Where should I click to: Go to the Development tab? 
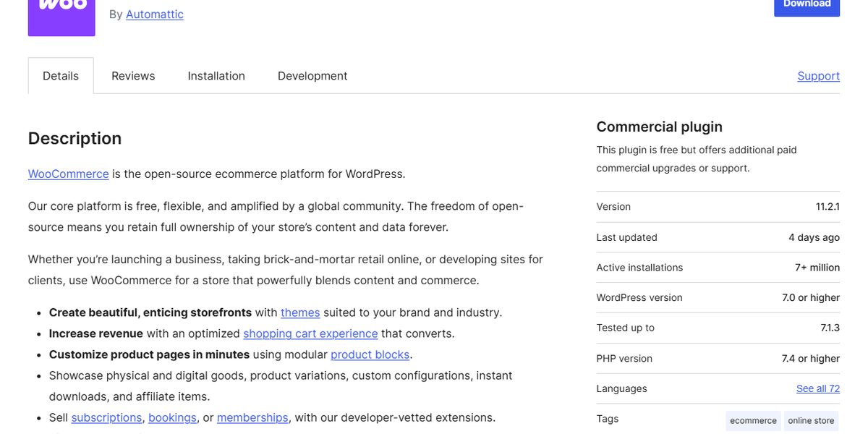click(312, 76)
